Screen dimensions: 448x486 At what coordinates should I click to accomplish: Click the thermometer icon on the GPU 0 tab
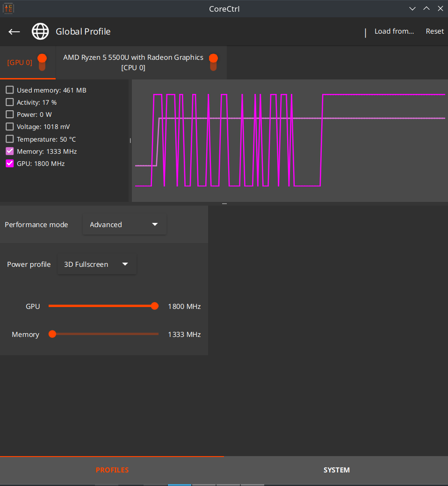point(42,62)
